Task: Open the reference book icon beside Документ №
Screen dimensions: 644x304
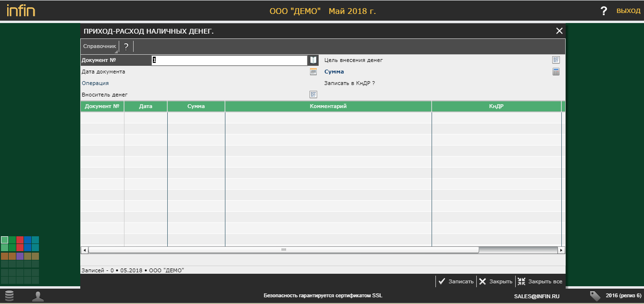Action: pyautogui.click(x=313, y=60)
